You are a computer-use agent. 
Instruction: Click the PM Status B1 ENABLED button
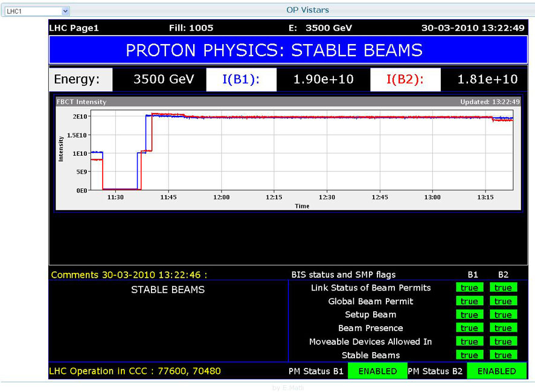tap(377, 370)
